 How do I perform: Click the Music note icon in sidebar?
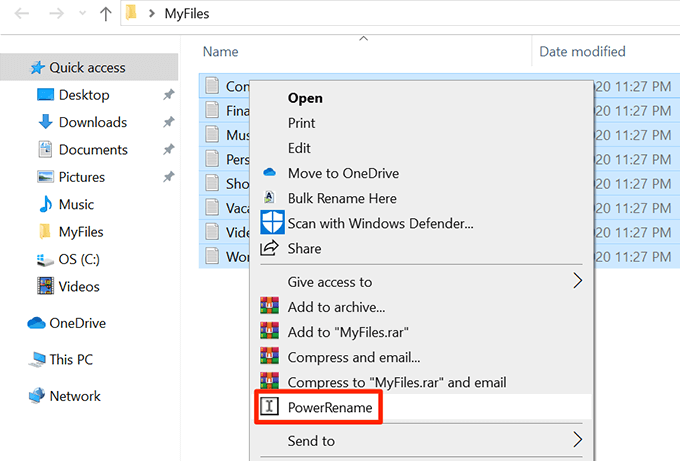point(45,204)
